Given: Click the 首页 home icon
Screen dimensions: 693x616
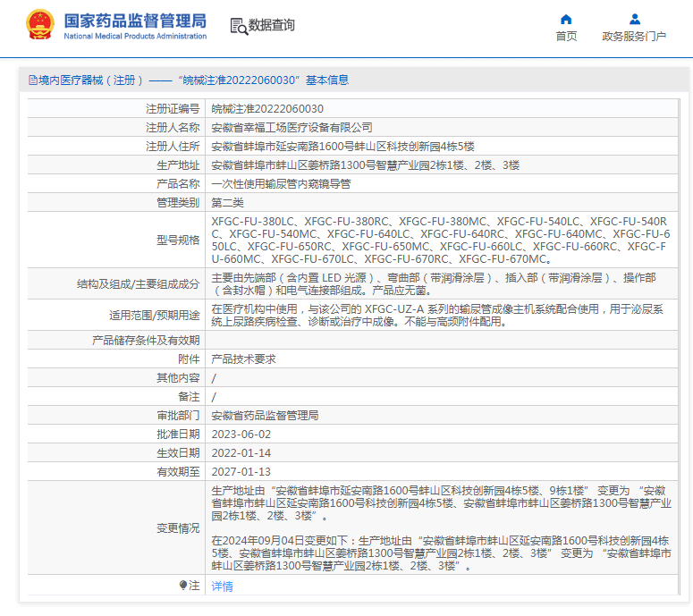Looking at the screenshot, I should [566, 19].
